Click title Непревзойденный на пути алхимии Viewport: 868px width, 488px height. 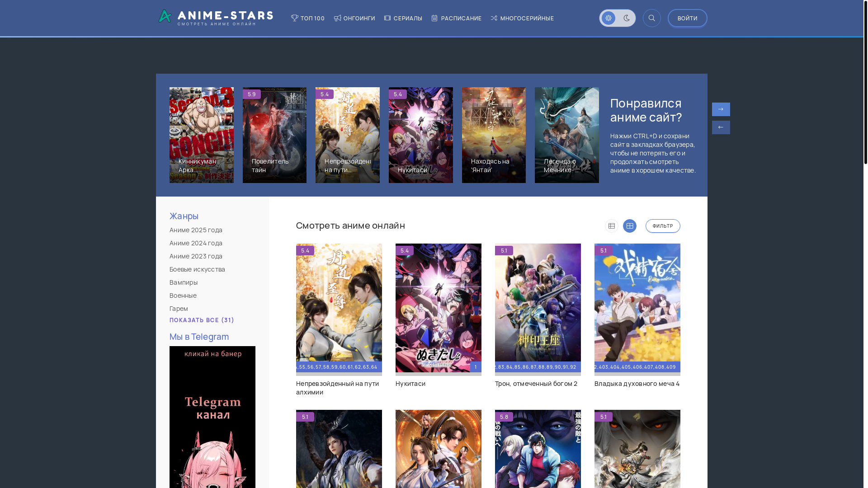[x=338, y=388]
